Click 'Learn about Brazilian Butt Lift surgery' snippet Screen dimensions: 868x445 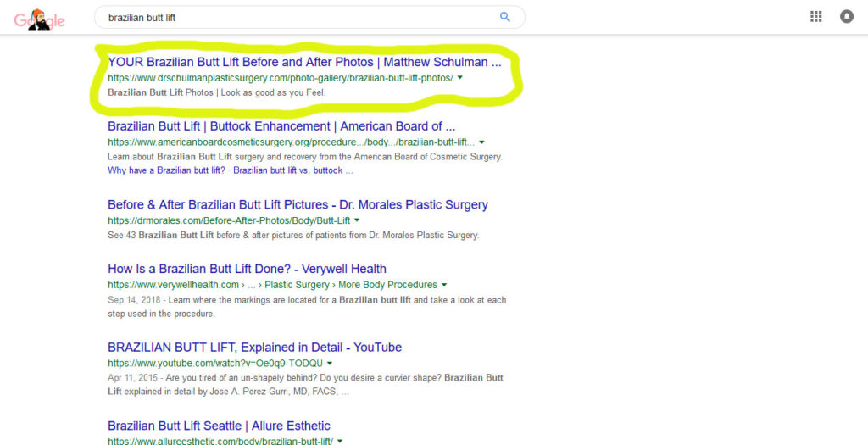305,157
